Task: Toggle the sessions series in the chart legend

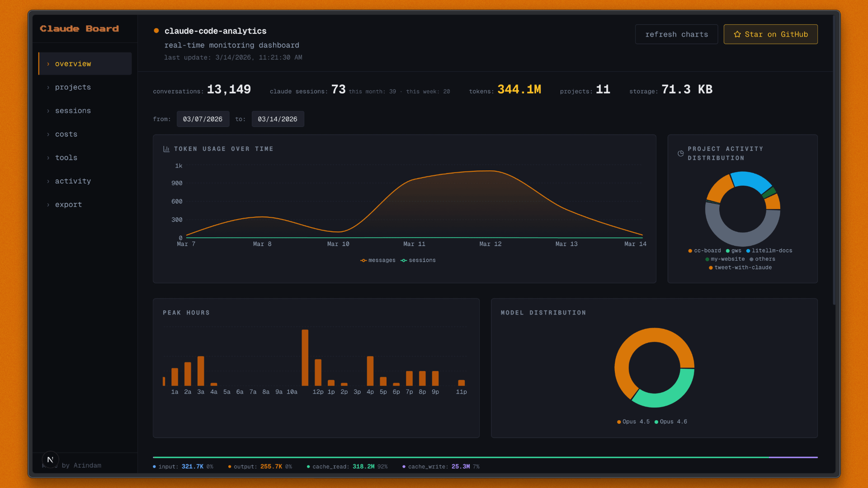Action: [418, 260]
